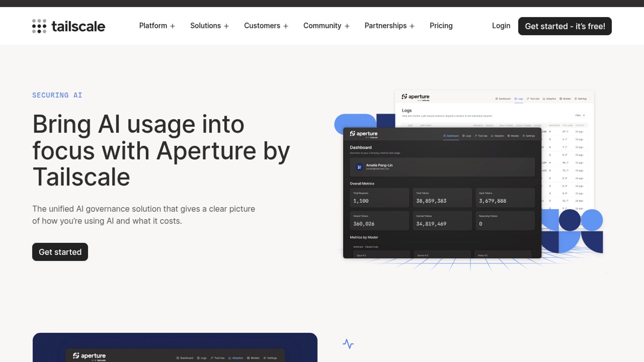Expand the Solutions menu plus icon

coord(226,26)
